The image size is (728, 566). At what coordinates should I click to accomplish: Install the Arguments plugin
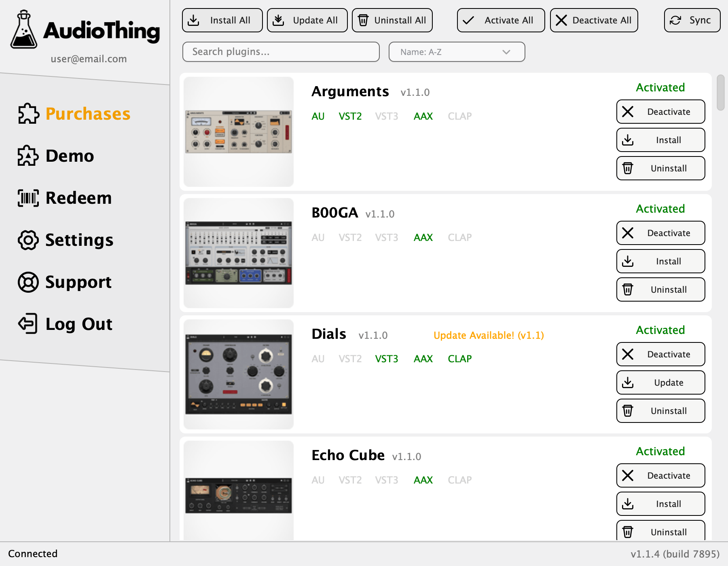[661, 140]
